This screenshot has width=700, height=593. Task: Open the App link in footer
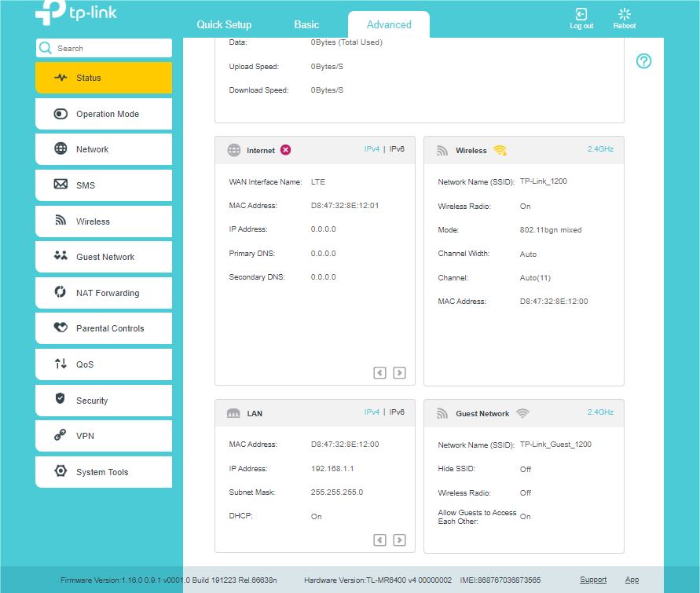pos(632,580)
